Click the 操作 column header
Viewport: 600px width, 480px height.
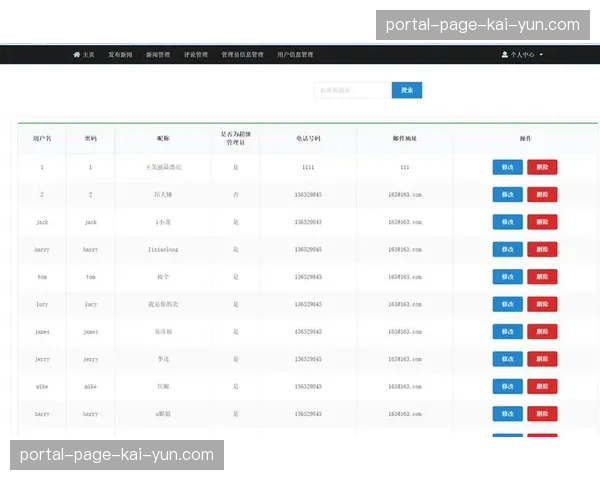point(525,139)
